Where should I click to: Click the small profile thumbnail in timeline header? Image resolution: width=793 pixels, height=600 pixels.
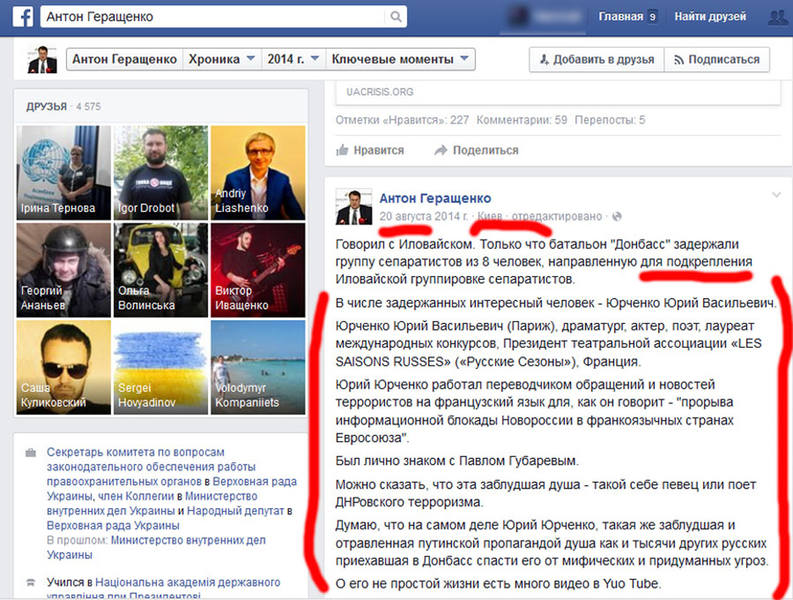coord(42,60)
